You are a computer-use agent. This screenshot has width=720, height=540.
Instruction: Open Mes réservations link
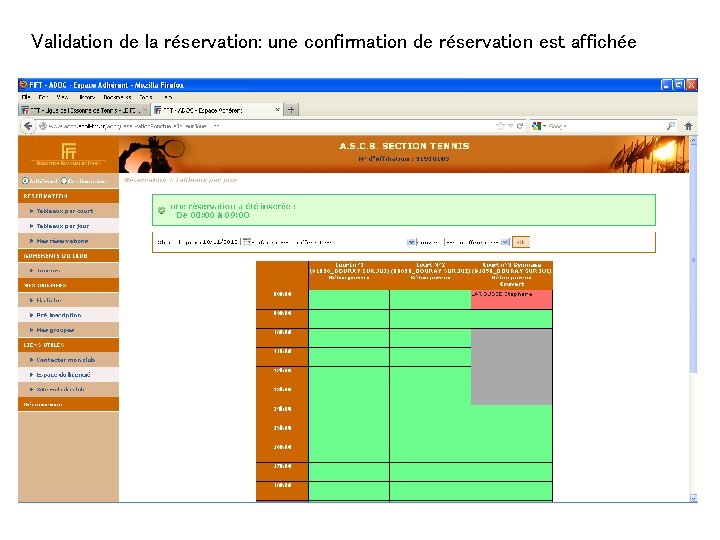pos(62,241)
